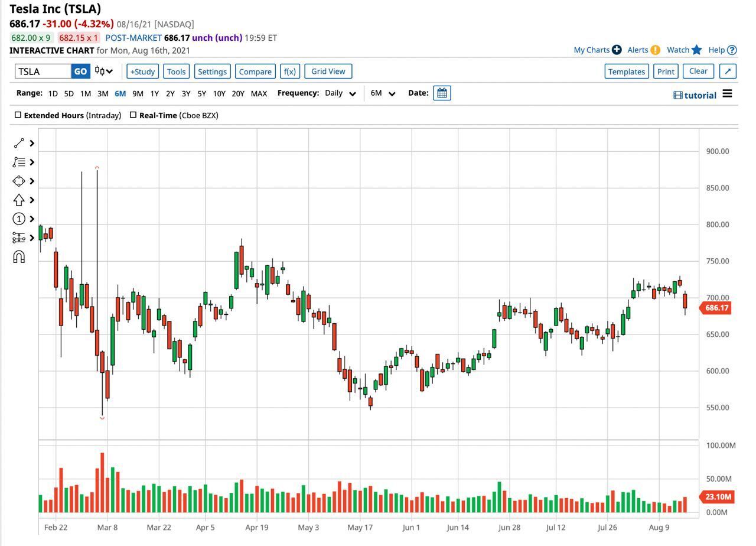Click the magnet snap tool icon
Image resolution: width=756 pixels, height=546 pixels.
click(x=19, y=257)
